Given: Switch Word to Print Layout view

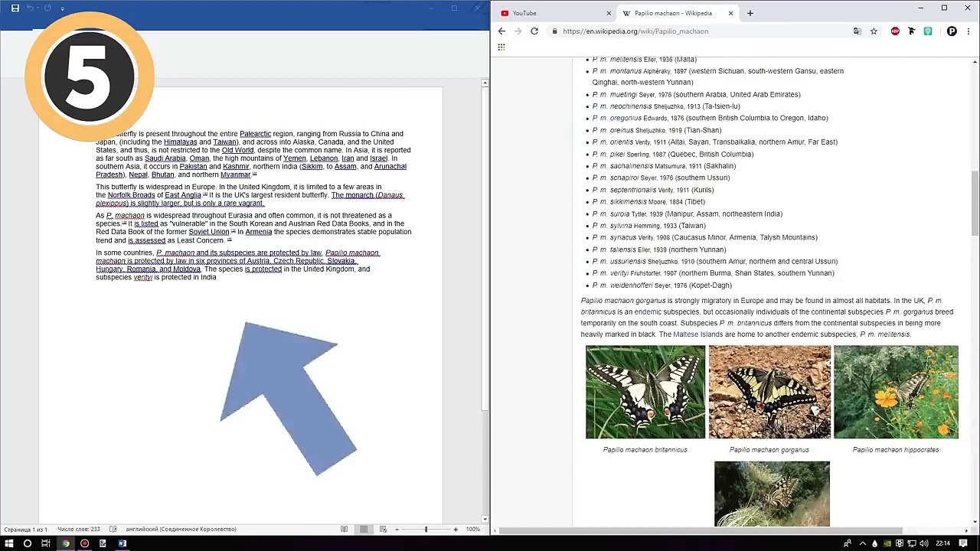Looking at the screenshot, I should click(364, 530).
